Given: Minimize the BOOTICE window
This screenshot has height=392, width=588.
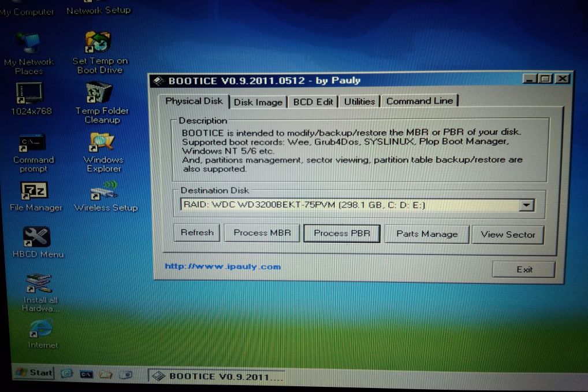Looking at the screenshot, I should pyautogui.click(x=530, y=79).
